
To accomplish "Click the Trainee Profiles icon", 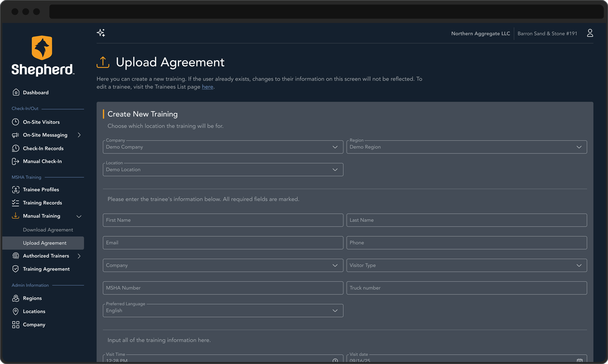I will pos(16,190).
